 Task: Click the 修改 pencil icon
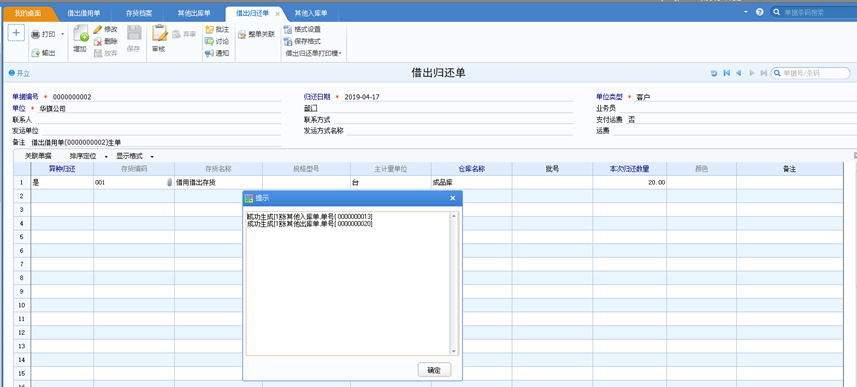98,29
